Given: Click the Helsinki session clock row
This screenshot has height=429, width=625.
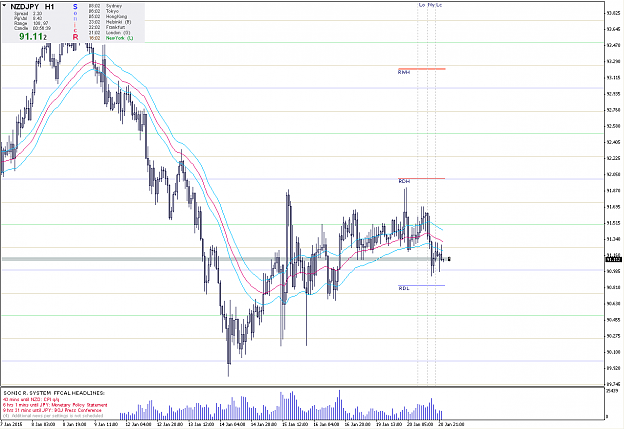Looking at the screenshot, I should click(x=110, y=22).
